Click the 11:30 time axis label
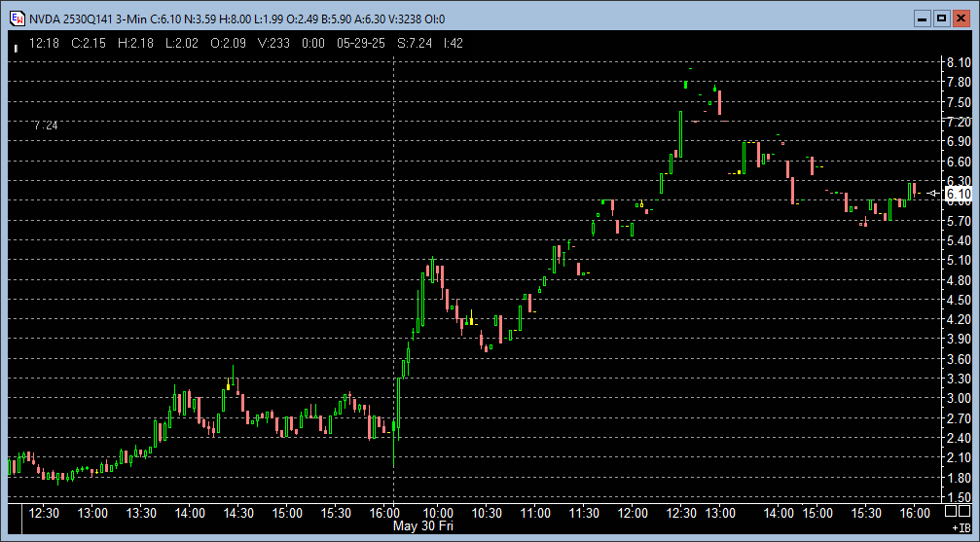This screenshot has height=542, width=980. [584, 513]
